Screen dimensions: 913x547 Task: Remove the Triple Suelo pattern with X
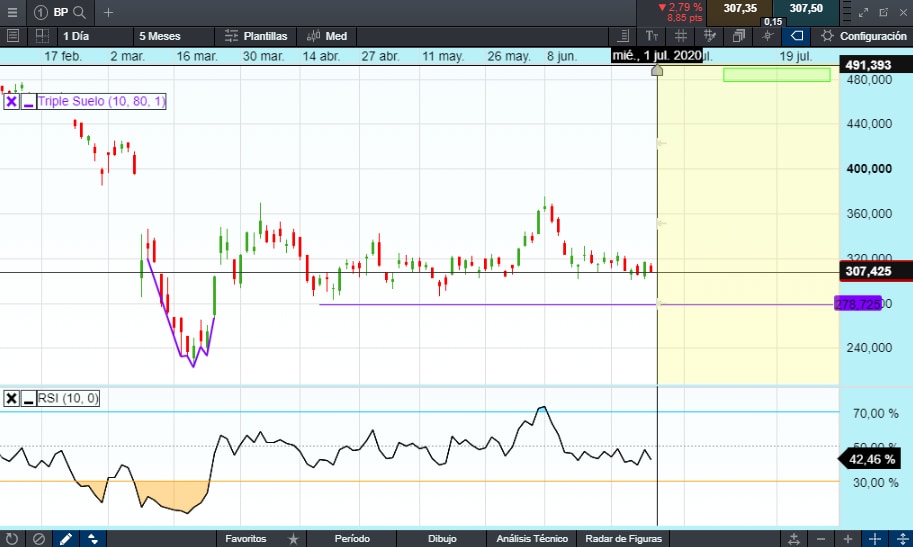click(x=11, y=101)
